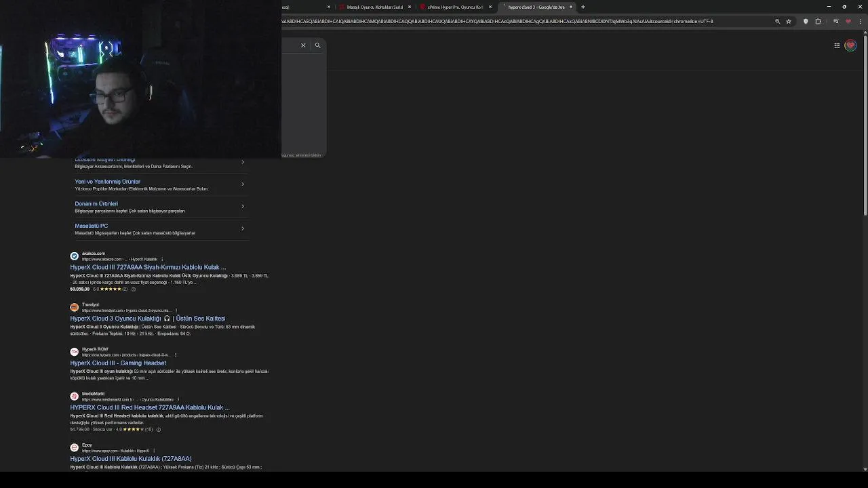Click the streamer webcam overlay
868x488 pixels.
(x=140, y=79)
